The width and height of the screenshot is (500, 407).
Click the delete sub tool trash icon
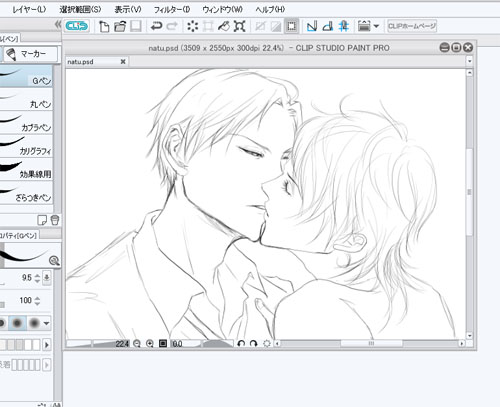(55, 220)
